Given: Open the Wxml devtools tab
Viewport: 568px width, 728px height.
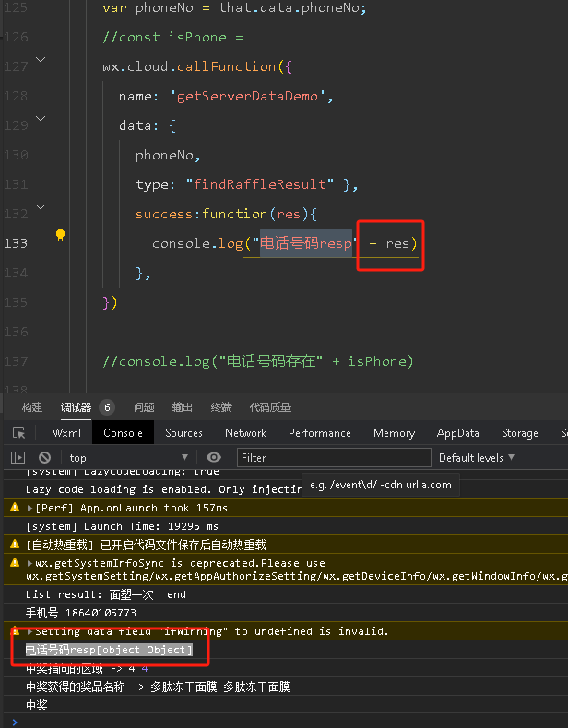Looking at the screenshot, I should [66, 433].
